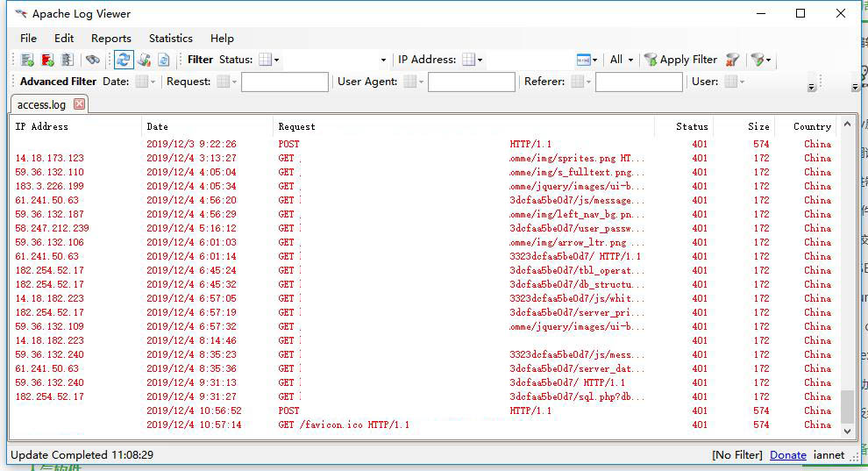Open the Statistics menu

pyautogui.click(x=170, y=39)
